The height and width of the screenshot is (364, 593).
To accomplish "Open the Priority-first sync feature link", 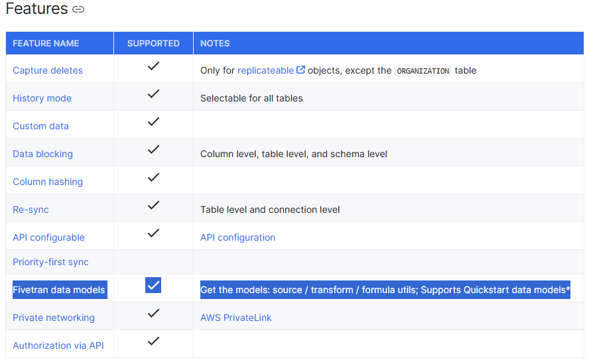I will click(50, 262).
